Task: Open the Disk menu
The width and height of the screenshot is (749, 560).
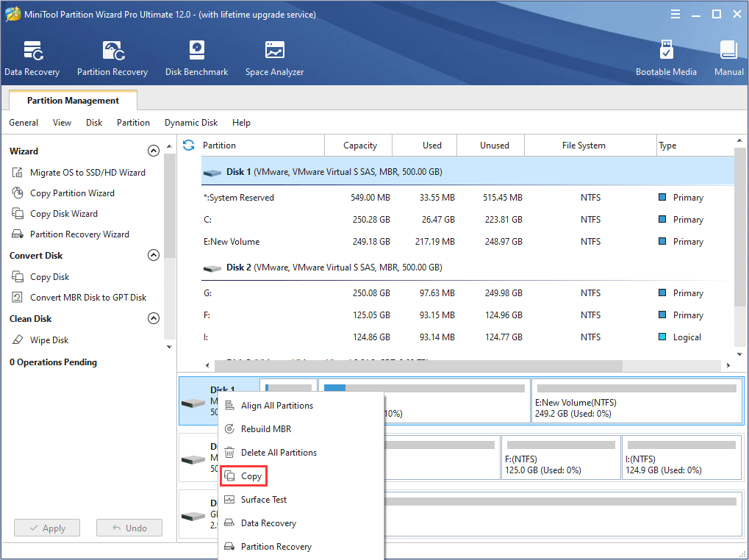Action: (x=94, y=123)
